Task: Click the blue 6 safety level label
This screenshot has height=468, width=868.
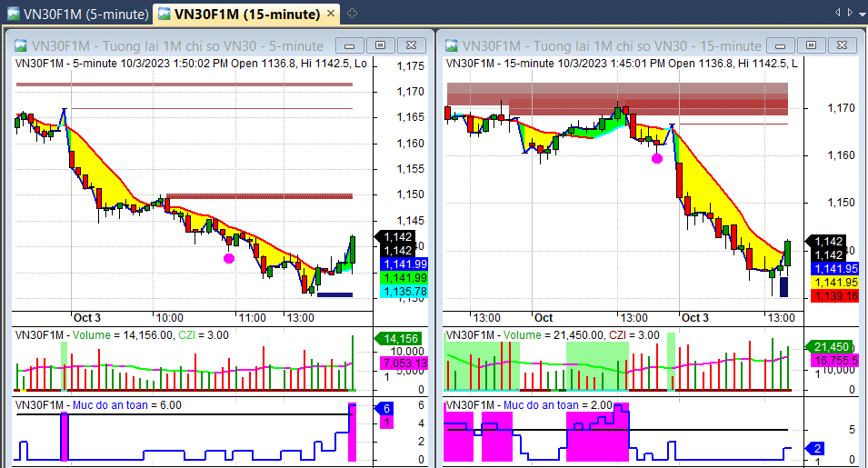Action: tap(386, 409)
